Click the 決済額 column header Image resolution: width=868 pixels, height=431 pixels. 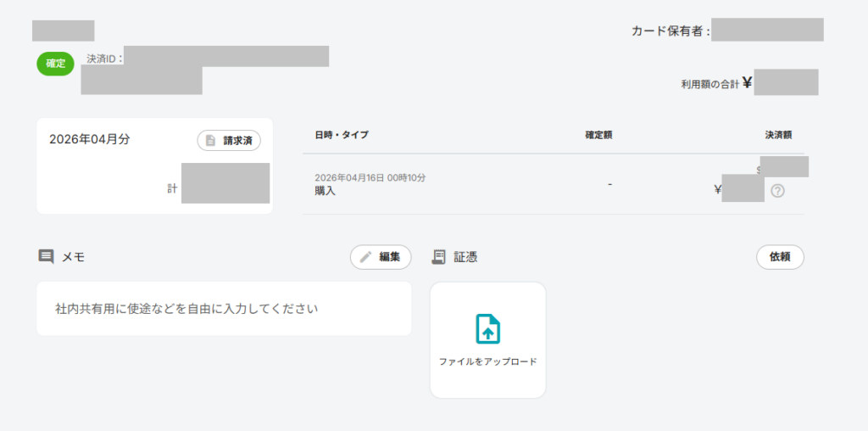[778, 135]
